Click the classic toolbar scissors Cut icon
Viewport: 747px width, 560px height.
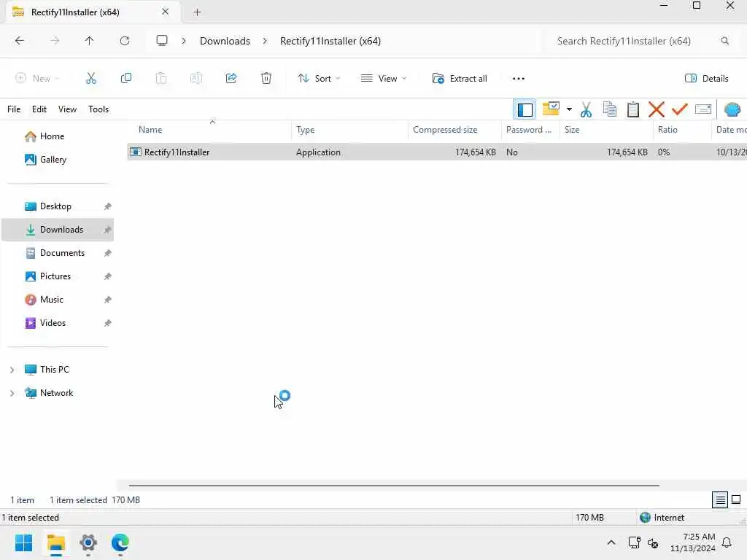pyautogui.click(x=586, y=109)
